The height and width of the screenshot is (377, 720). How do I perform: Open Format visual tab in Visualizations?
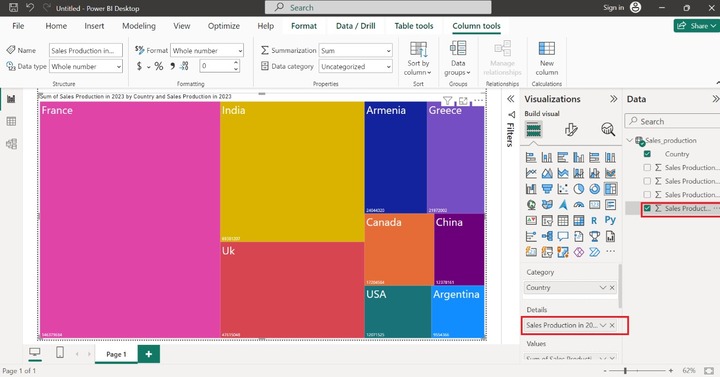coord(571,129)
